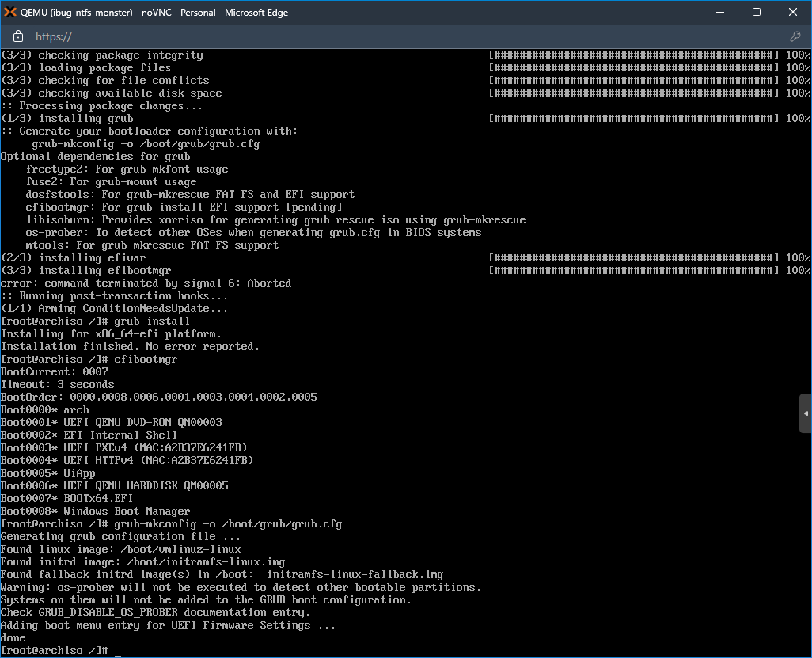Click the 'Installing for x86_64-efi platform.' line
812x658 pixels.
click(112, 334)
